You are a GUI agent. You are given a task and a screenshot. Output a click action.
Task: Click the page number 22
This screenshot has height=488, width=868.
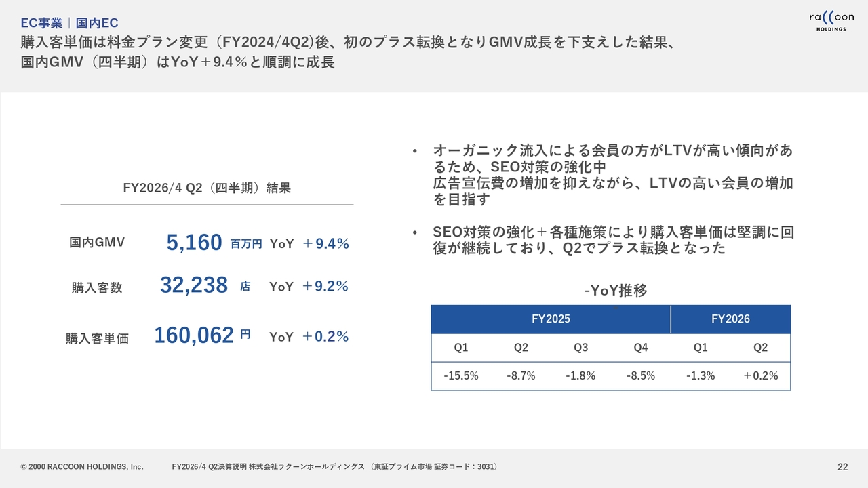(843, 466)
